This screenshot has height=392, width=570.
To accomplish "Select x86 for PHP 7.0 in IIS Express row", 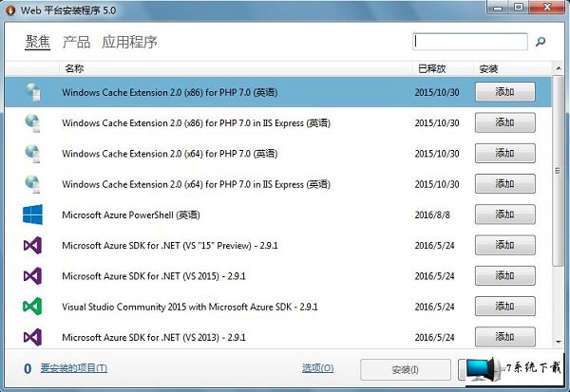I will coord(278,122).
